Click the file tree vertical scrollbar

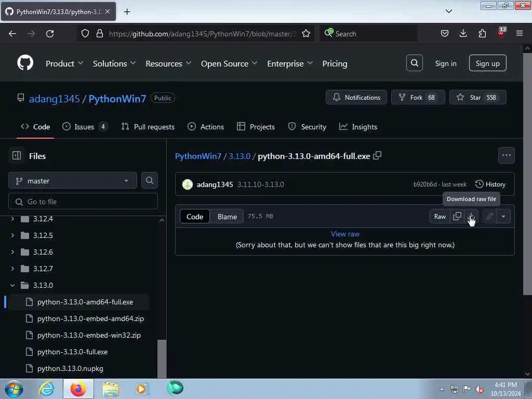[162, 358]
